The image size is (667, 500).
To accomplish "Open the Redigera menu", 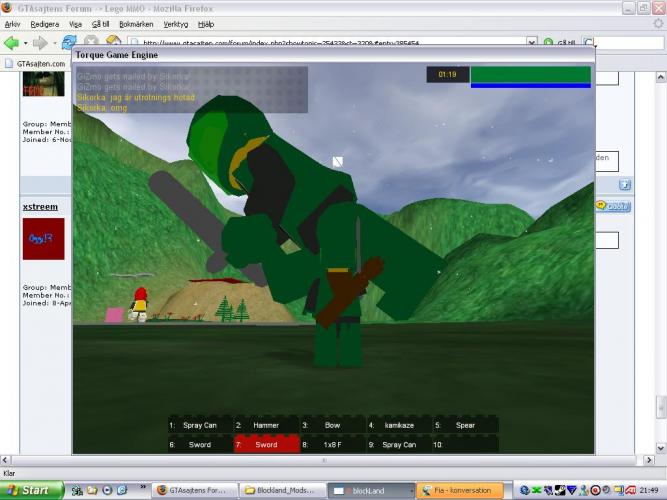I will (x=44, y=23).
